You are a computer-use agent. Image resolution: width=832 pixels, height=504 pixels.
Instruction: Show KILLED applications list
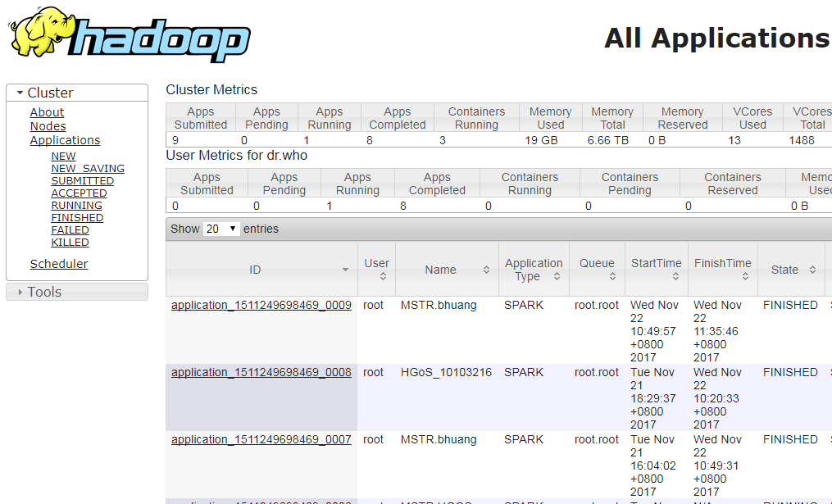pos(70,243)
